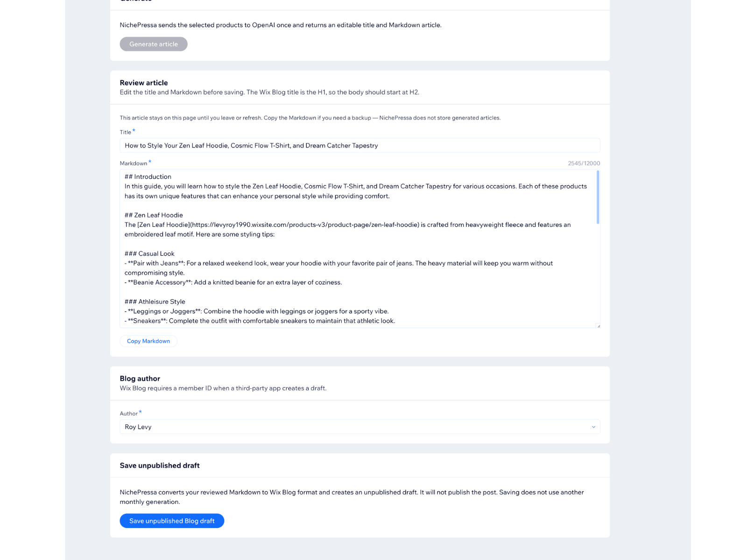Screen dimensions: 747x560
Task: Focus the article Title input field
Action: tap(359, 145)
